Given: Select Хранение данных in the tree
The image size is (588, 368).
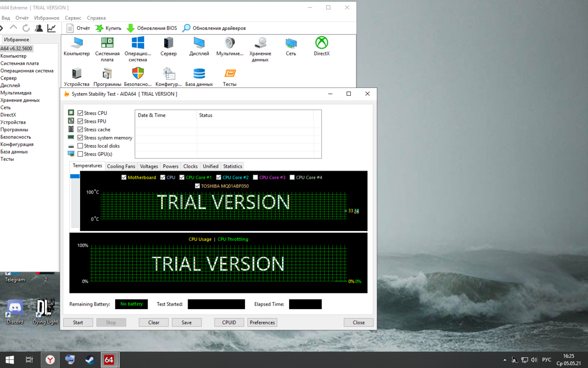Looking at the screenshot, I should pos(20,100).
